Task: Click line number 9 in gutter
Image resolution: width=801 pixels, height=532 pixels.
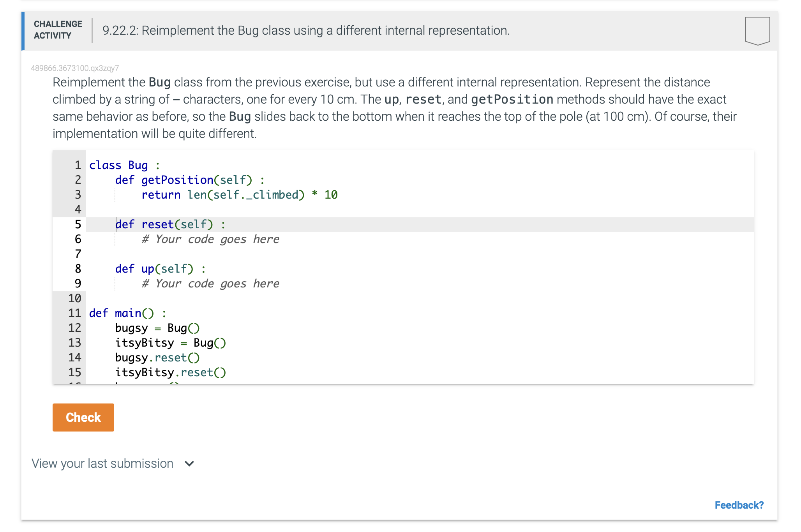Action: 78,284
